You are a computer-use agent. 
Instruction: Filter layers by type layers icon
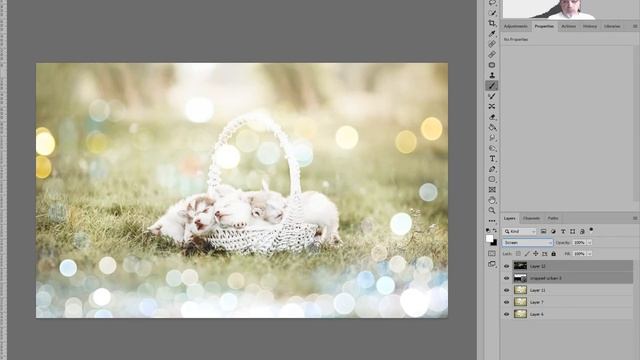pos(563,231)
